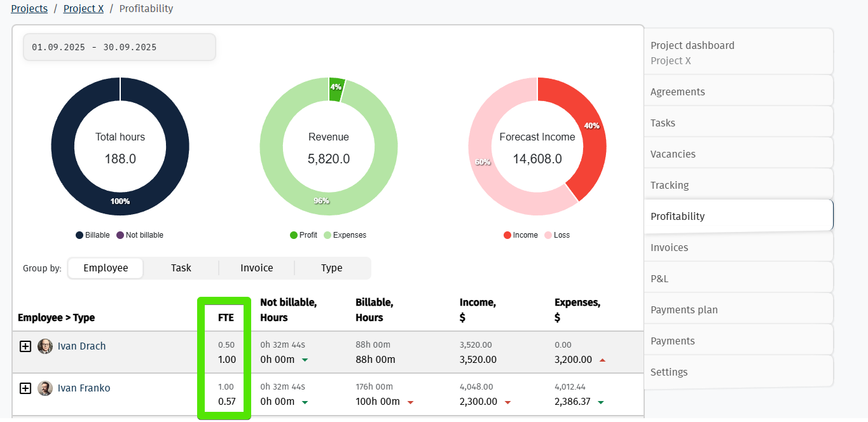
Task: Open the date range picker field
Action: tap(120, 48)
